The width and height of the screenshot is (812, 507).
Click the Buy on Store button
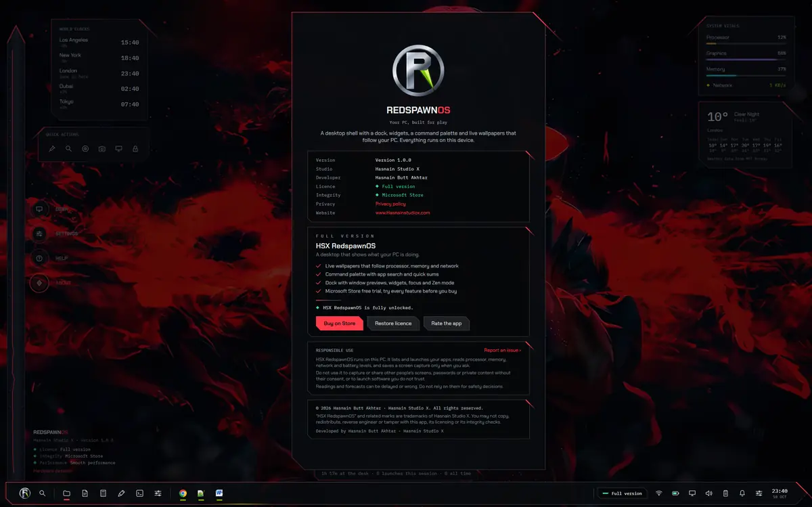(x=340, y=324)
